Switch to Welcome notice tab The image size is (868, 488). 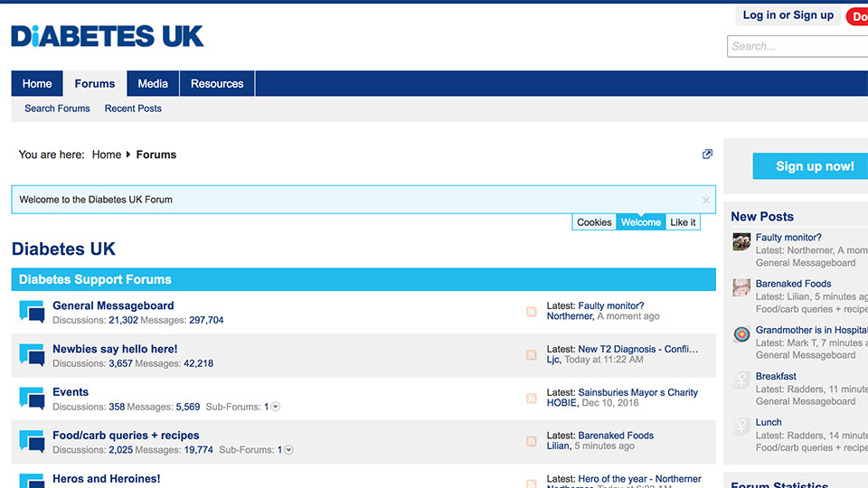640,222
